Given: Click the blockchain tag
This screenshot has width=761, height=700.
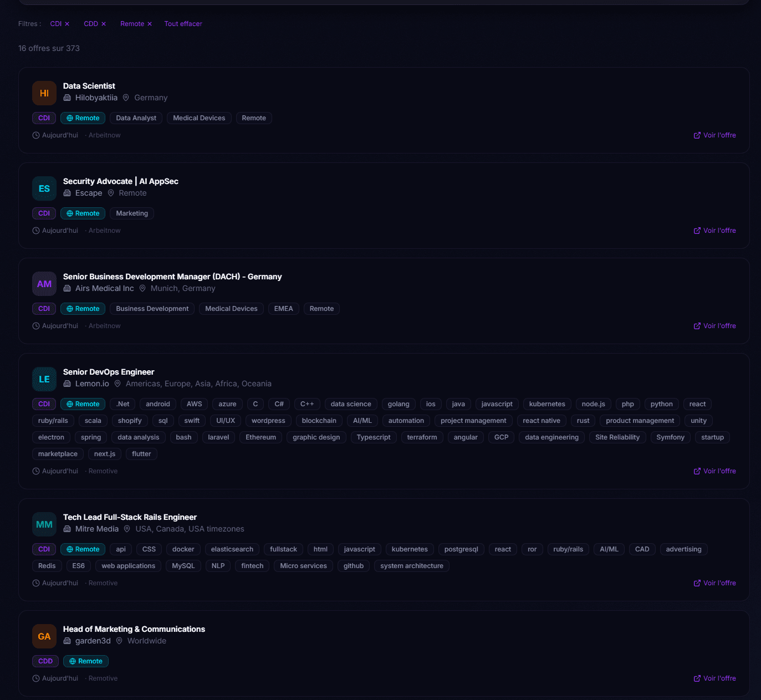Looking at the screenshot, I should [x=319, y=421].
